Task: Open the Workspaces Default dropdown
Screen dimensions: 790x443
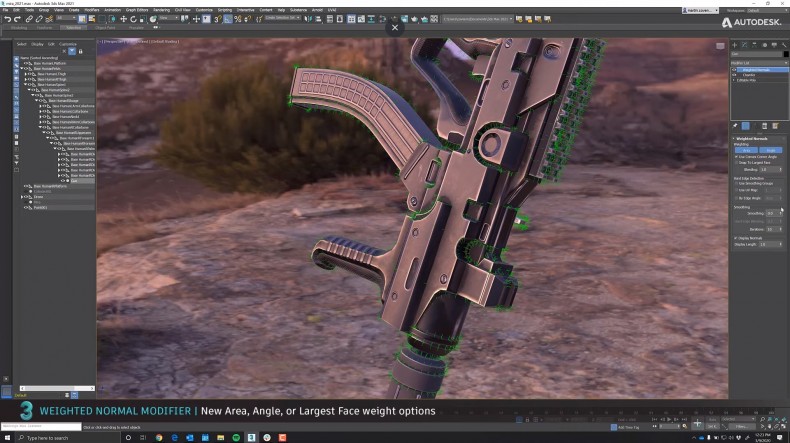Action: tap(766, 10)
